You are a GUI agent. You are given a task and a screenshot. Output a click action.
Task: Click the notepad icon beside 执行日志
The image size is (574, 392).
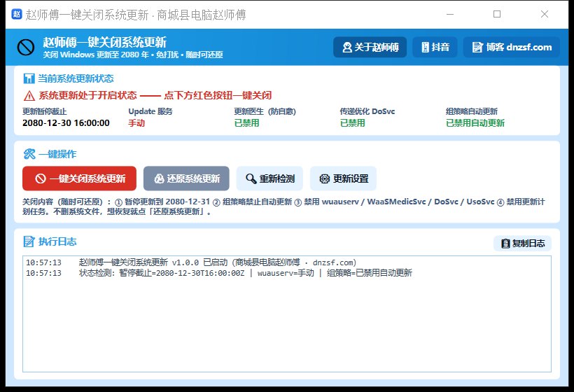[29, 241]
